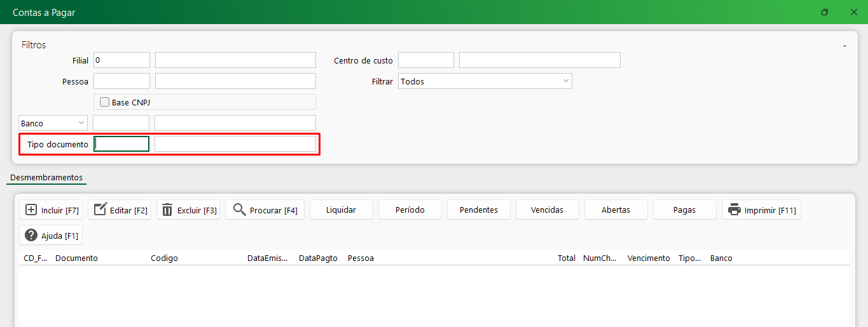Click the Incluir [F7] plus icon
Screen dimensions: 868x327
[31, 210]
